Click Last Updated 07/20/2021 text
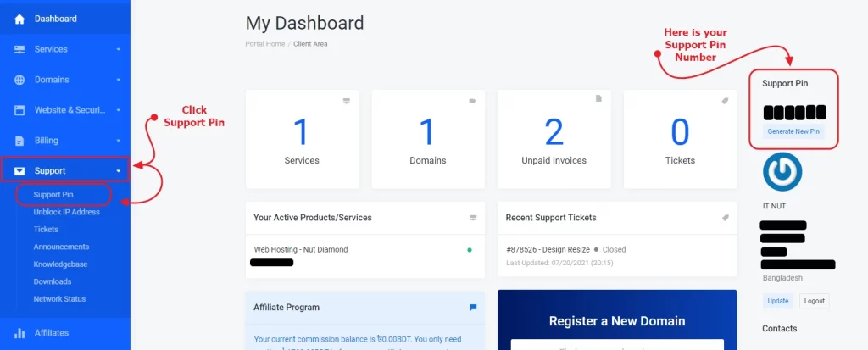The image size is (868, 350). 559,263
